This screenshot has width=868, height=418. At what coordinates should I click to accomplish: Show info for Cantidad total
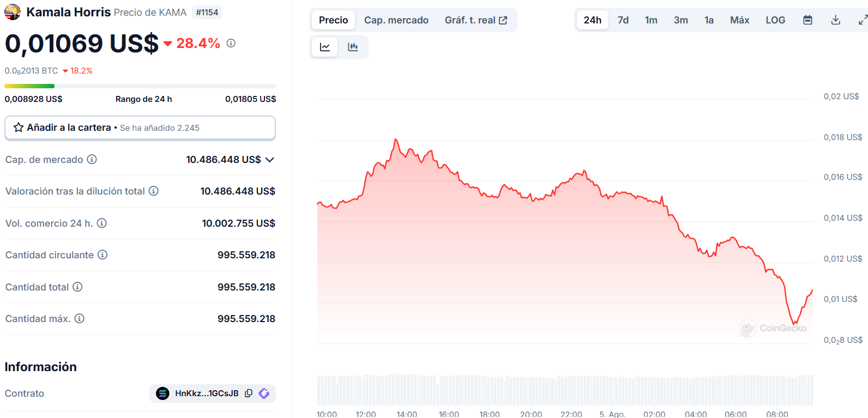tap(77, 287)
